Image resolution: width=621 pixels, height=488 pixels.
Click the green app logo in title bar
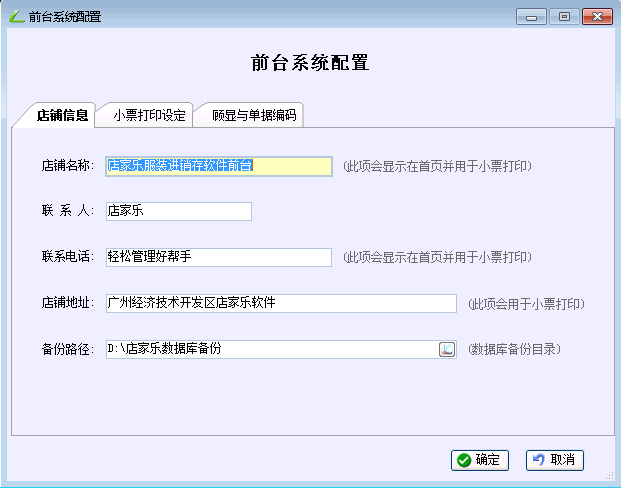(x=17, y=17)
